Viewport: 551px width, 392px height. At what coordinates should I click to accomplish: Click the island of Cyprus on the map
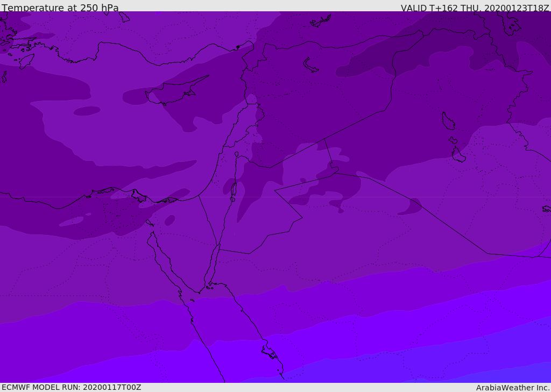coord(176,91)
